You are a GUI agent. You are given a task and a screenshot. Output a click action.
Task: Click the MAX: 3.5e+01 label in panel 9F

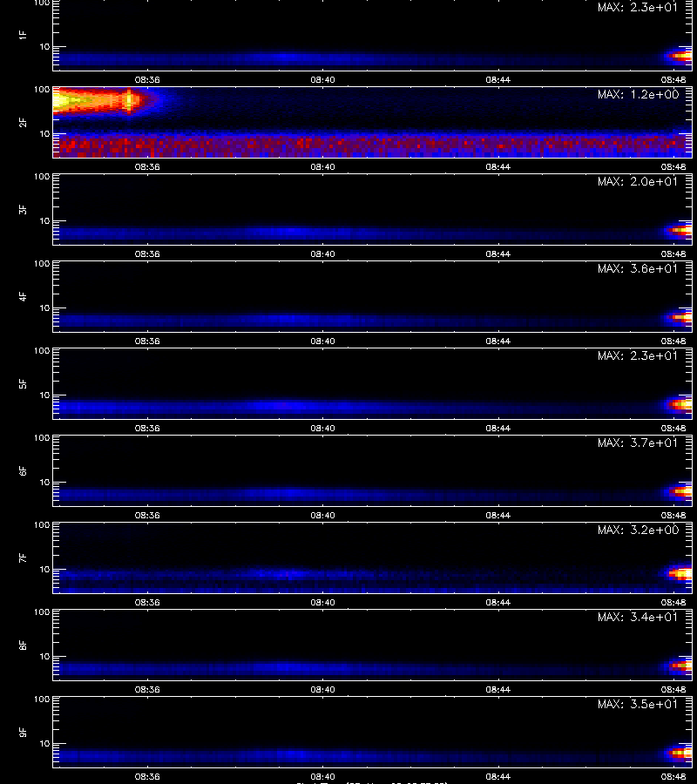pyautogui.click(x=638, y=704)
